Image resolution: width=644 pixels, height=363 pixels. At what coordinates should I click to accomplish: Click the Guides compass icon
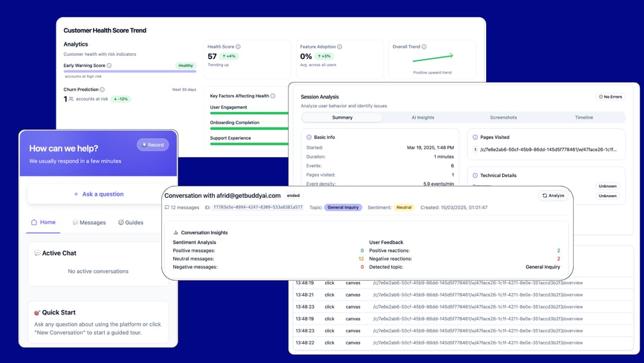point(121,222)
